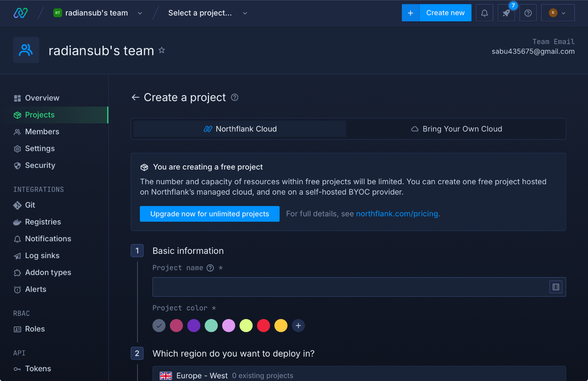Expand the Europe - West region selector

[x=359, y=375]
